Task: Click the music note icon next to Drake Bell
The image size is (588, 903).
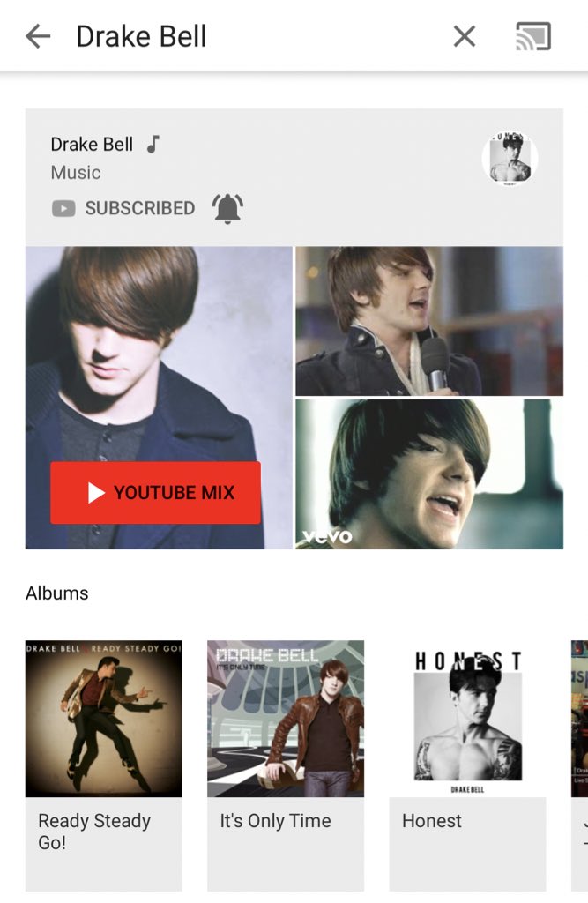Action: [153, 144]
